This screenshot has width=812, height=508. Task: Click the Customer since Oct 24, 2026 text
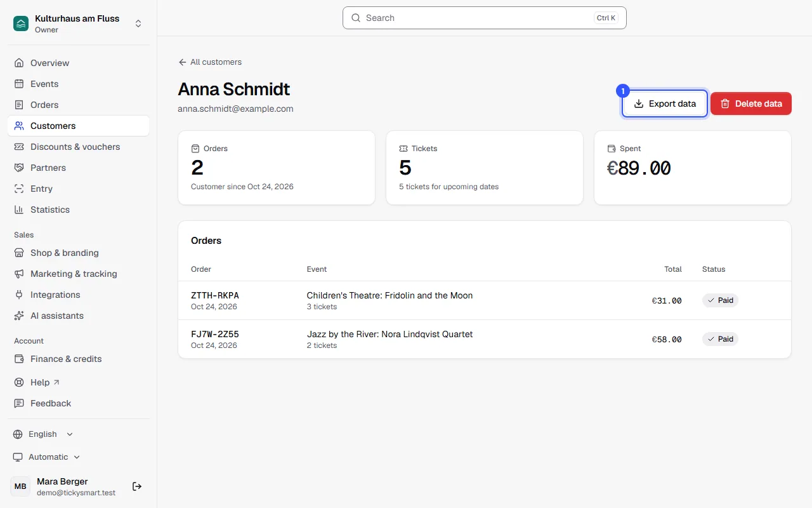point(242,187)
